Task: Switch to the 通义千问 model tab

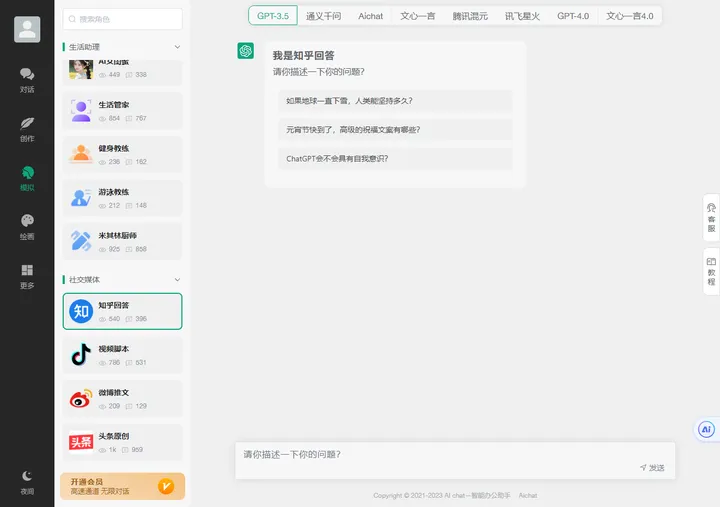Action: point(323,16)
